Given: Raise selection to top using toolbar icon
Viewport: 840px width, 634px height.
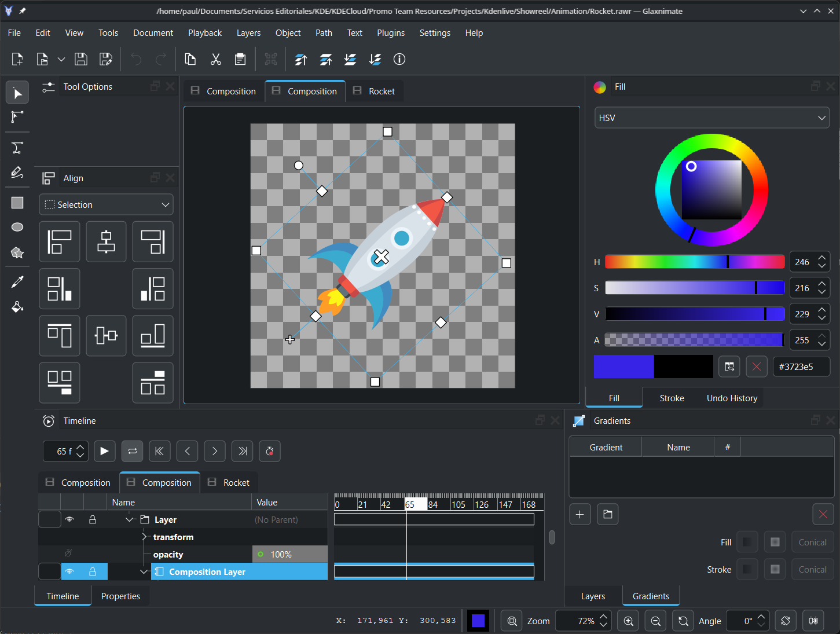Looking at the screenshot, I should (301, 59).
